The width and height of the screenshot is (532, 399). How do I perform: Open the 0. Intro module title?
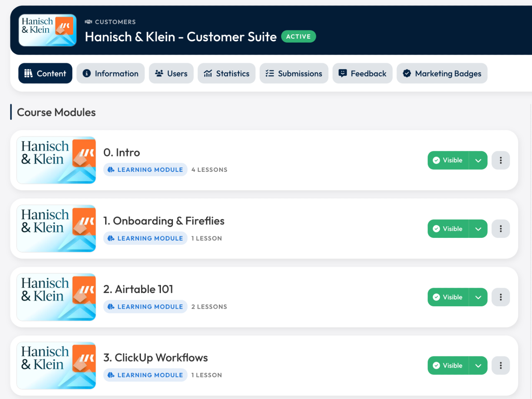point(121,153)
